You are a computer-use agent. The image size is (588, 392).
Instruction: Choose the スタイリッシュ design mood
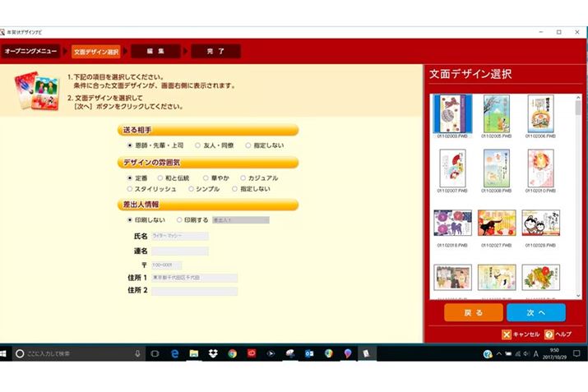point(130,189)
